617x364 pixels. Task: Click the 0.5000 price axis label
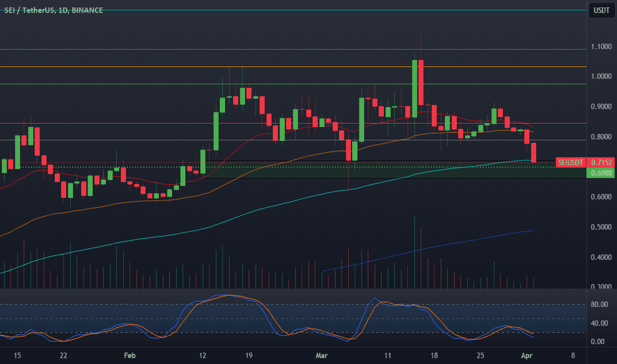pyautogui.click(x=601, y=227)
